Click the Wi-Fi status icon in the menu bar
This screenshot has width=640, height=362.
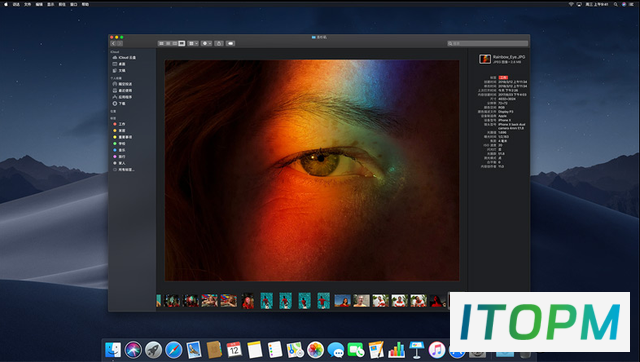point(571,4)
